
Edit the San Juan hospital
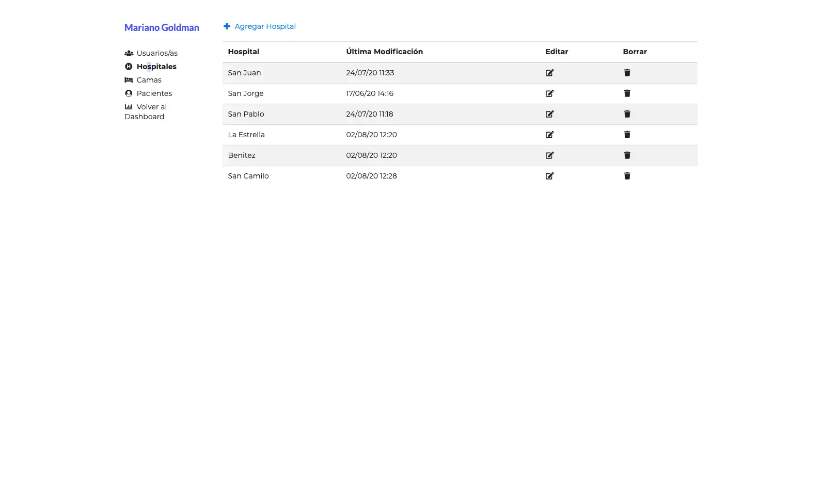coord(549,73)
